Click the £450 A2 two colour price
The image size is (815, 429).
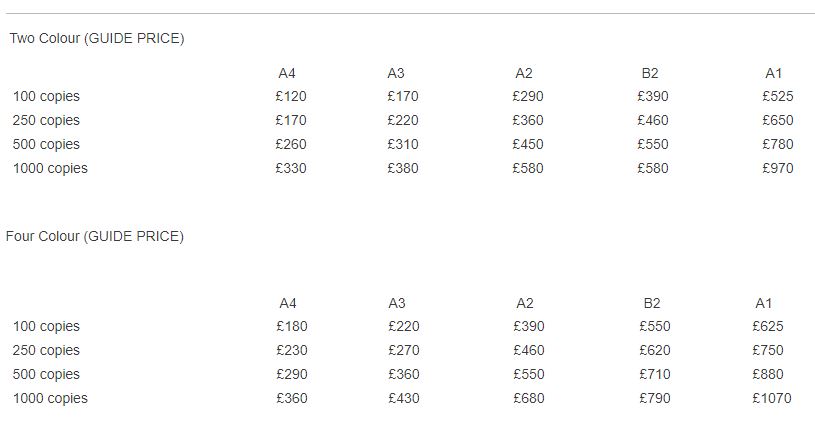528,144
